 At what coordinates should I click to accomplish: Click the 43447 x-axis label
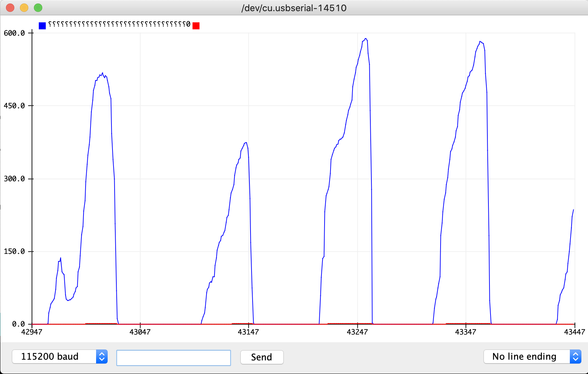pos(575,332)
